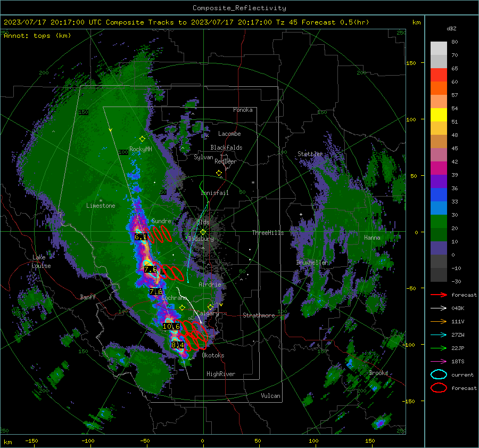The height and width of the screenshot is (448, 479).
Task: Click the yellow diamond marker near RockyMH
Action: coord(142,139)
